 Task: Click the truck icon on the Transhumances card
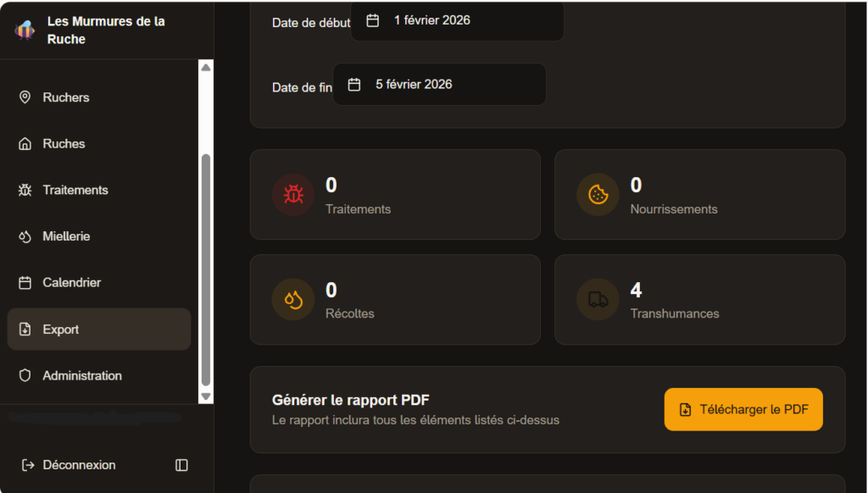pos(597,299)
